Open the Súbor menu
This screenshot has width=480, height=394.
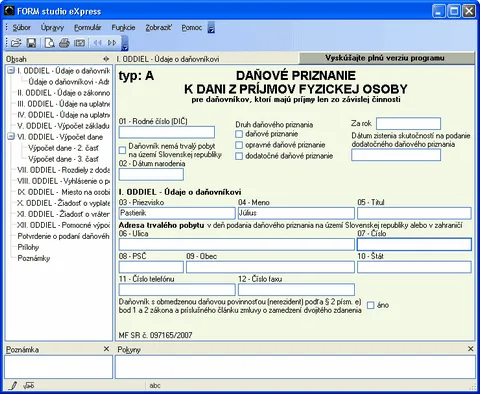pos(22,28)
